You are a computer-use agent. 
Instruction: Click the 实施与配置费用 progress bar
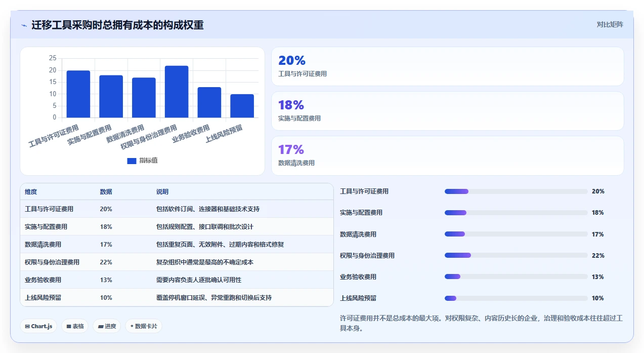click(516, 213)
